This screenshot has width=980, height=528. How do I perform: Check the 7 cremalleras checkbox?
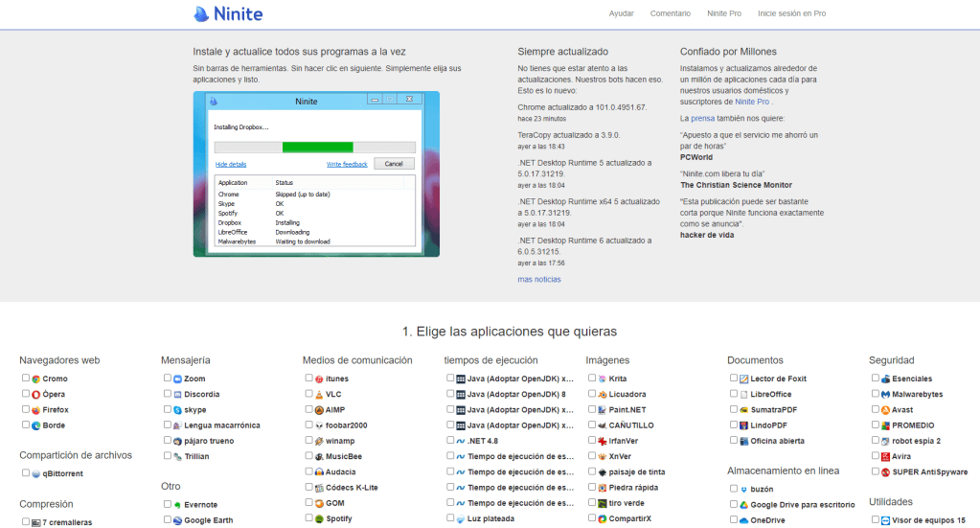(x=26, y=521)
